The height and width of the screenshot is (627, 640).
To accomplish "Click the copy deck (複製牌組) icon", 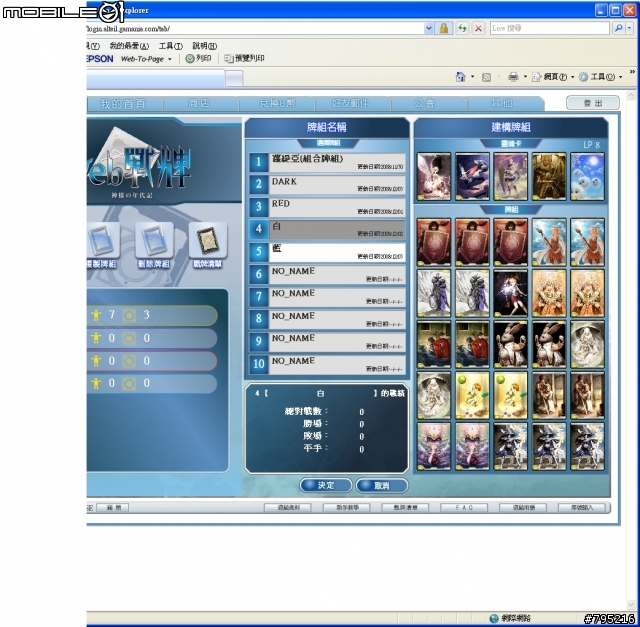I will pos(103,240).
